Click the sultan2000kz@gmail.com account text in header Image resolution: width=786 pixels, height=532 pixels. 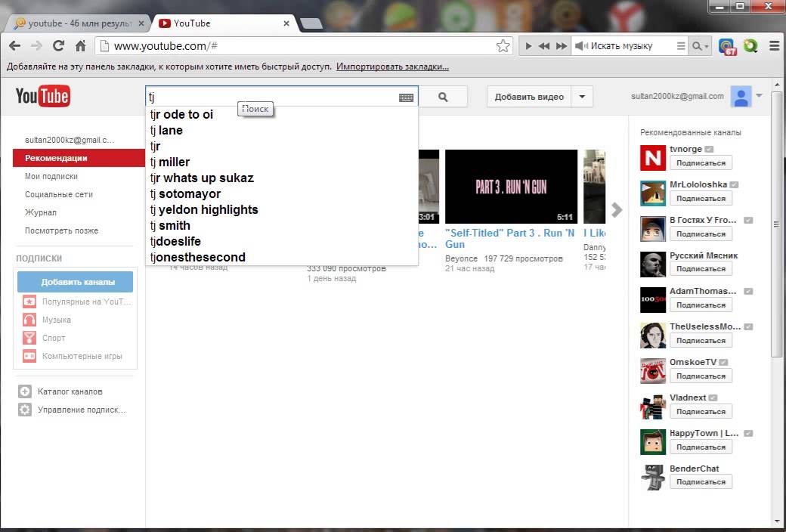tap(677, 96)
